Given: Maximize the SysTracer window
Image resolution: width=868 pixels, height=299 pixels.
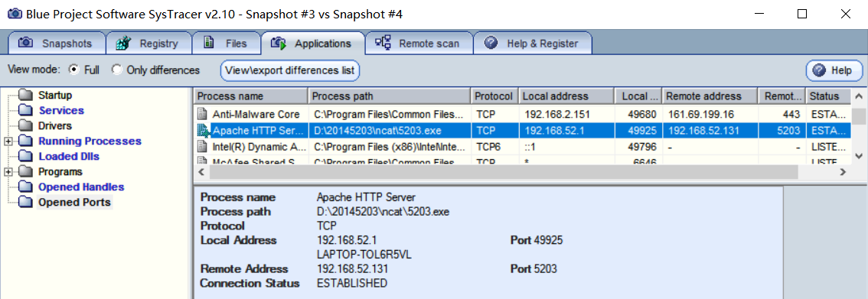Looking at the screenshot, I should (801, 14).
